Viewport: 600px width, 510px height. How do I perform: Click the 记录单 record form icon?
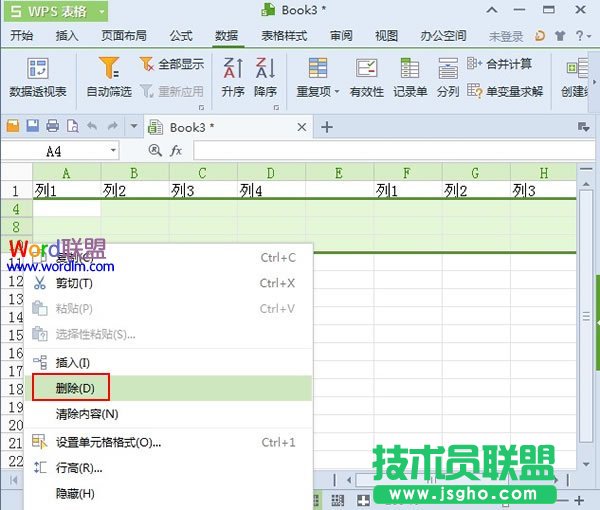(410, 69)
